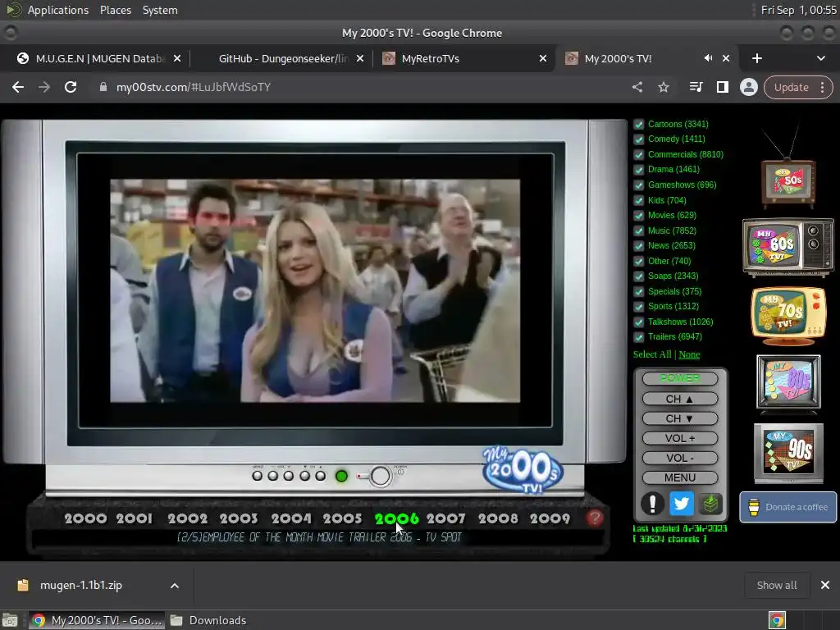The width and height of the screenshot is (840, 630).
Task: Click the red question mark help icon
Action: [594, 518]
